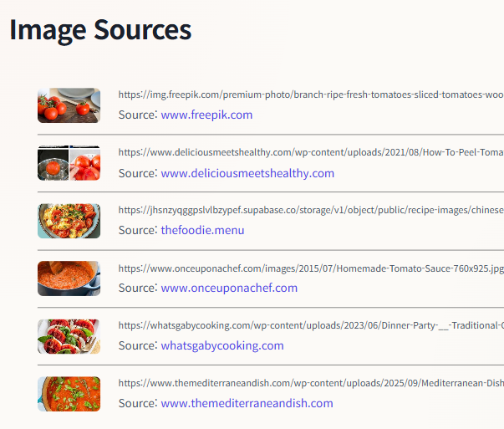Visit the www.onceuponachef.com source link
Image resolution: width=504 pixels, height=429 pixels.
(x=229, y=288)
